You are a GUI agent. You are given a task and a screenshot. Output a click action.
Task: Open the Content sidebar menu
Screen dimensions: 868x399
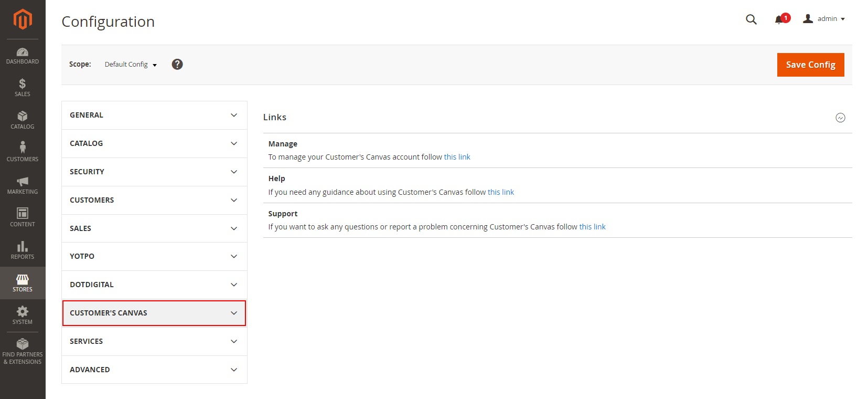point(23,218)
